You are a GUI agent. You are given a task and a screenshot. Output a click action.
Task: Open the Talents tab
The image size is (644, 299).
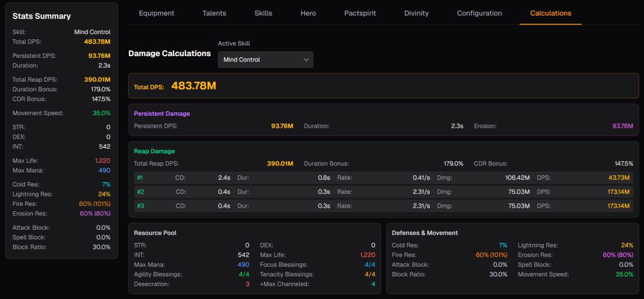pyautogui.click(x=215, y=13)
